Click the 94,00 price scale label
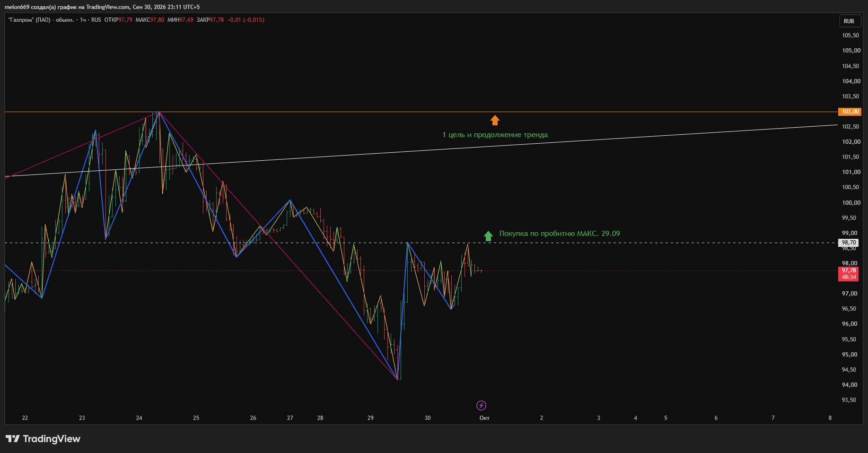 (850, 385)
